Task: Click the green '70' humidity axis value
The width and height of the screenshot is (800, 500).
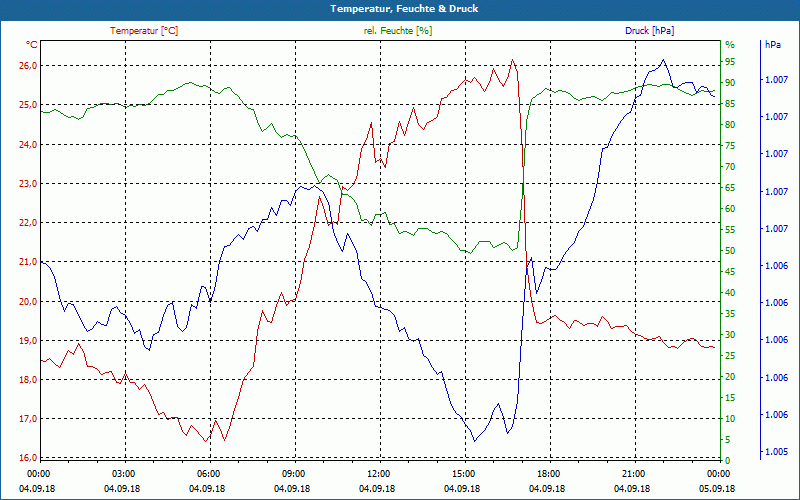Action: point(730,167)
